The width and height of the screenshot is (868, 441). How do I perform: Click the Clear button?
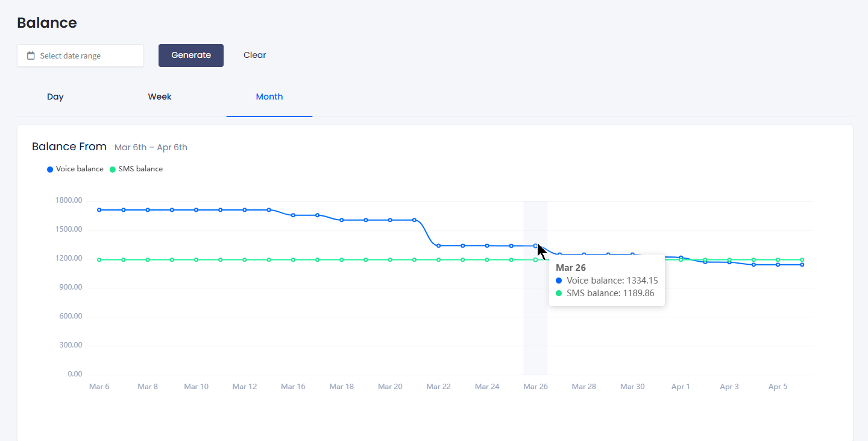(254, 55)
